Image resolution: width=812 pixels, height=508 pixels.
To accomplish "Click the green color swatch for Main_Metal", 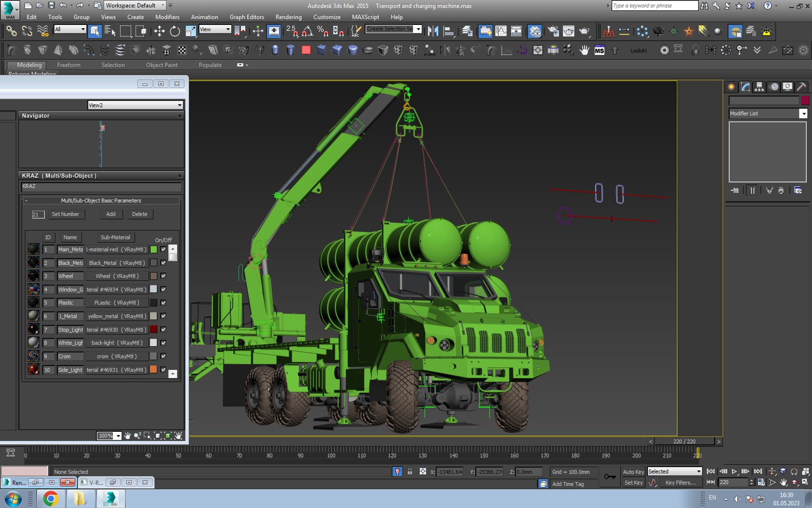I will 154,249.
